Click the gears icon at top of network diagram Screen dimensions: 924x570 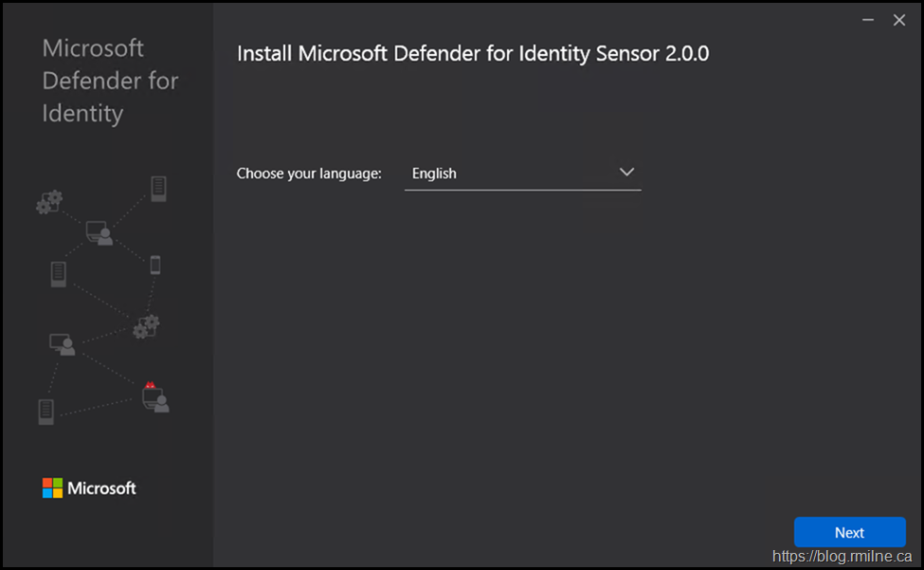(x=49, y=201)
